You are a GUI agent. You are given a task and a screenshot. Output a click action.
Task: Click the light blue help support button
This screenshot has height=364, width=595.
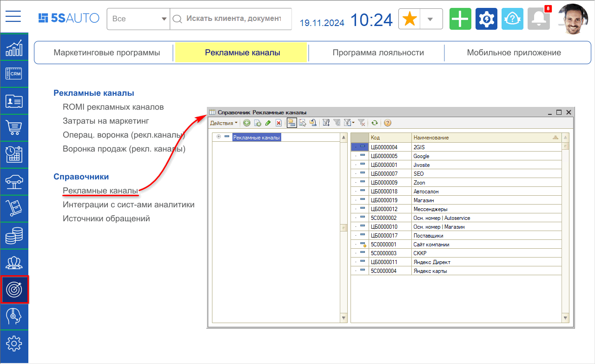(x=512, y=19)
